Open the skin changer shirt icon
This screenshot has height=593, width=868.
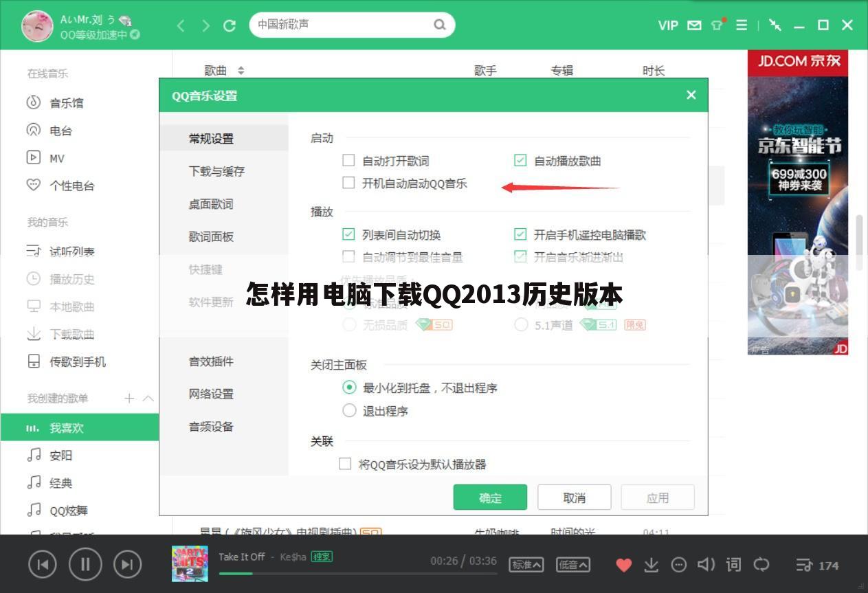pos(718,25)
